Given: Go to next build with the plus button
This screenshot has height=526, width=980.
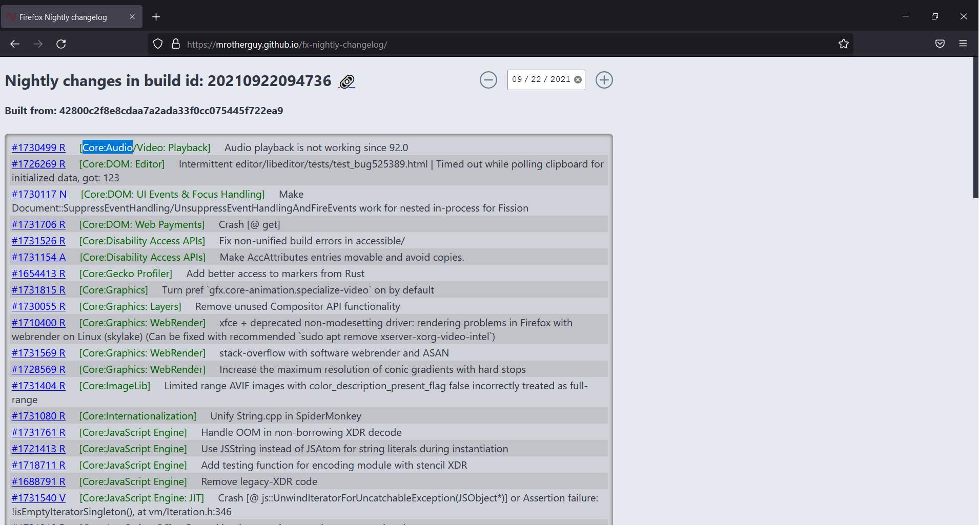Looking at the screenshot, I should coord(604,80).
